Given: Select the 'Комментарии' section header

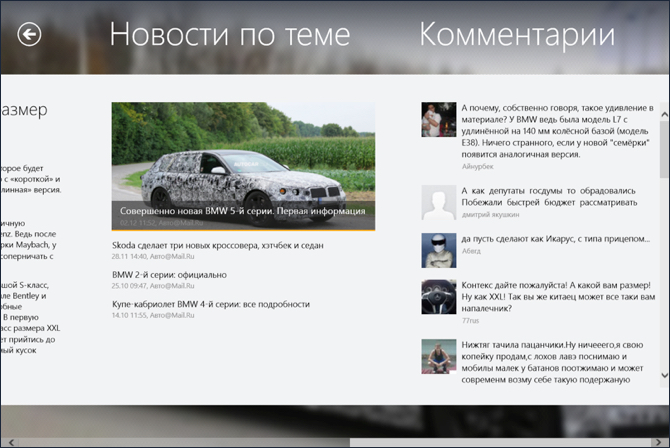Looking at the screenshot, I should (x=517, y=34).
